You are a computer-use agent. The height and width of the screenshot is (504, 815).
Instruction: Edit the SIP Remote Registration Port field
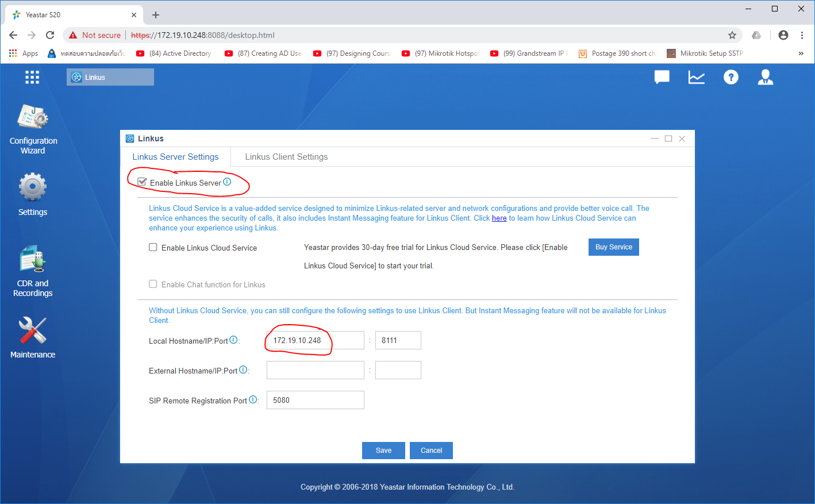point(316,400)
